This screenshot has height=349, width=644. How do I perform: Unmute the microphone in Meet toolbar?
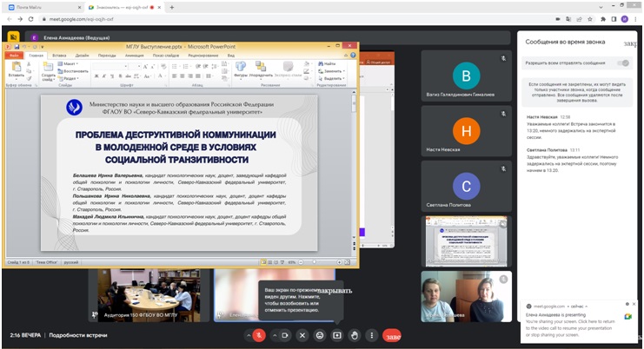(259, 335)
